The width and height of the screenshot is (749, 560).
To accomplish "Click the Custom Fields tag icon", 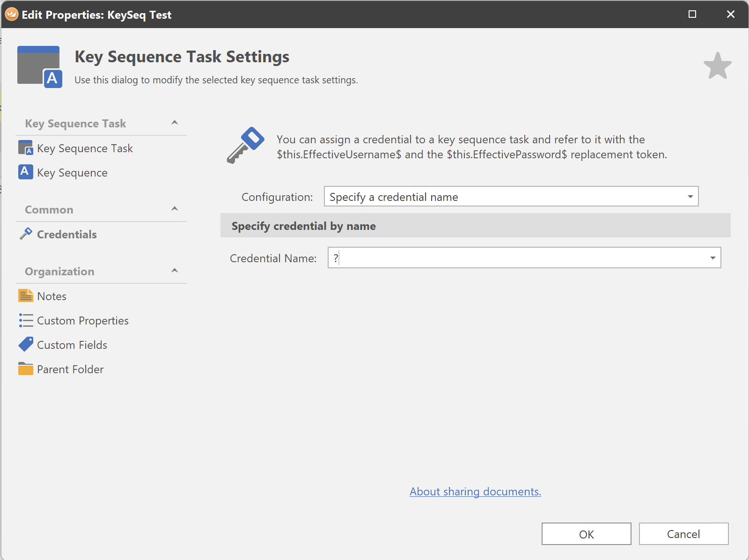I will coord(26,344).
